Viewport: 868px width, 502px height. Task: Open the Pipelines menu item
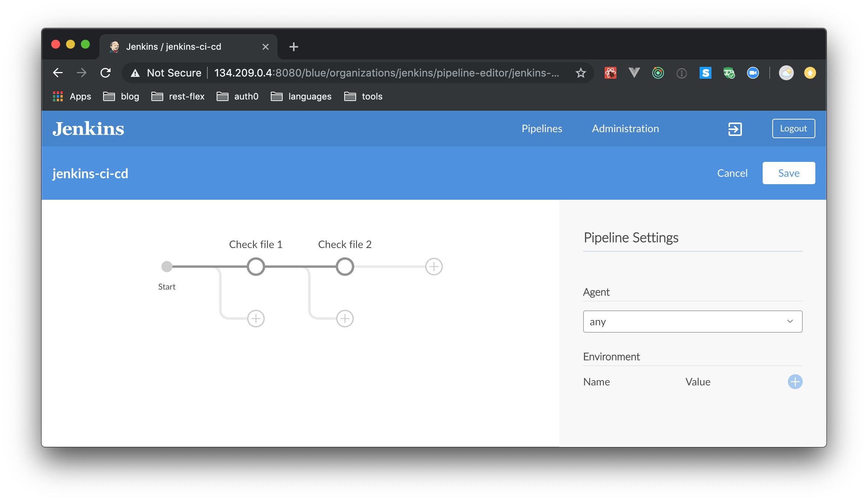click(x=542, y=129)
